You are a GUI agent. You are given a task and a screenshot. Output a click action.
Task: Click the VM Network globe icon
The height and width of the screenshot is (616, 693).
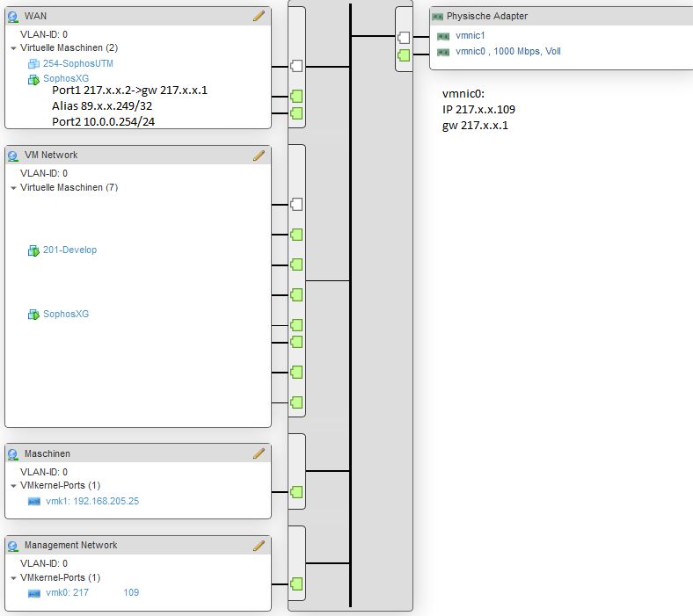13,156
